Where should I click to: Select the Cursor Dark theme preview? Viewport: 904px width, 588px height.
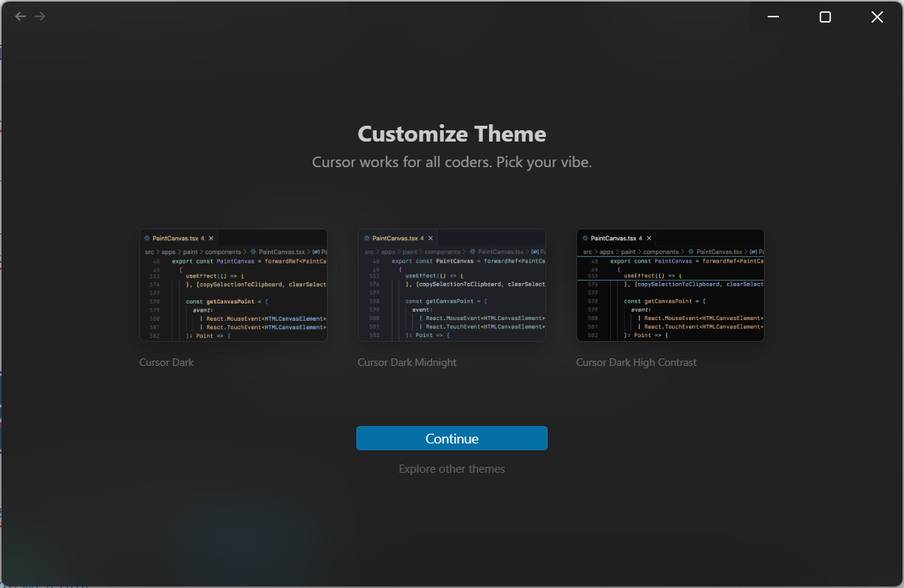pyautogui.click(x=234, y=285)
